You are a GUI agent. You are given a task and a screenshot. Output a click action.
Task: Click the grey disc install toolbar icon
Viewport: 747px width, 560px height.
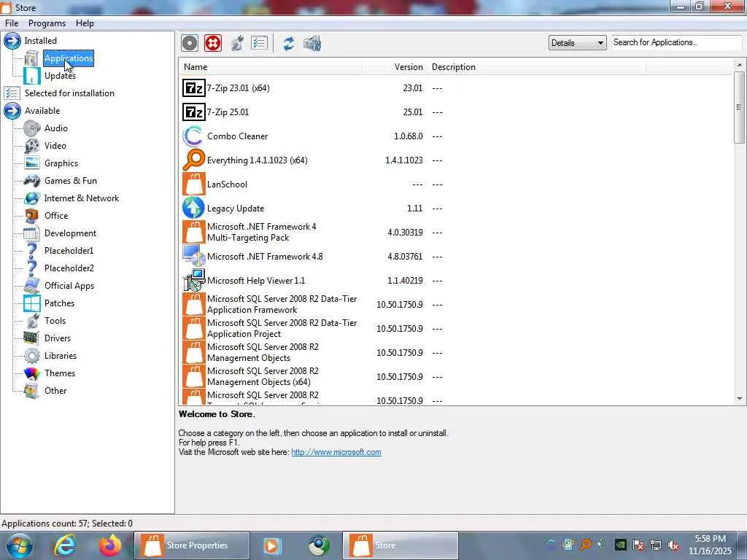[190, 43]
